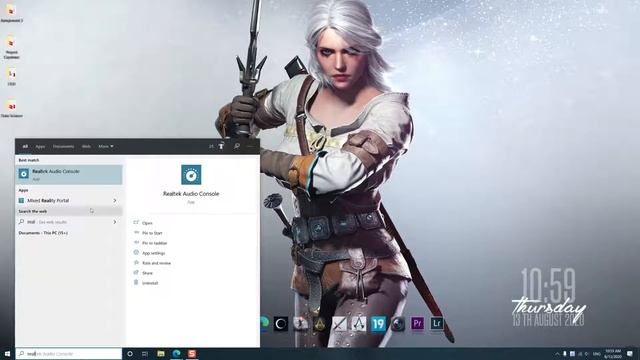Viewport: 640px width, 360px height.
Task: Click the taskbar search input field
Action: pos(69,354)
